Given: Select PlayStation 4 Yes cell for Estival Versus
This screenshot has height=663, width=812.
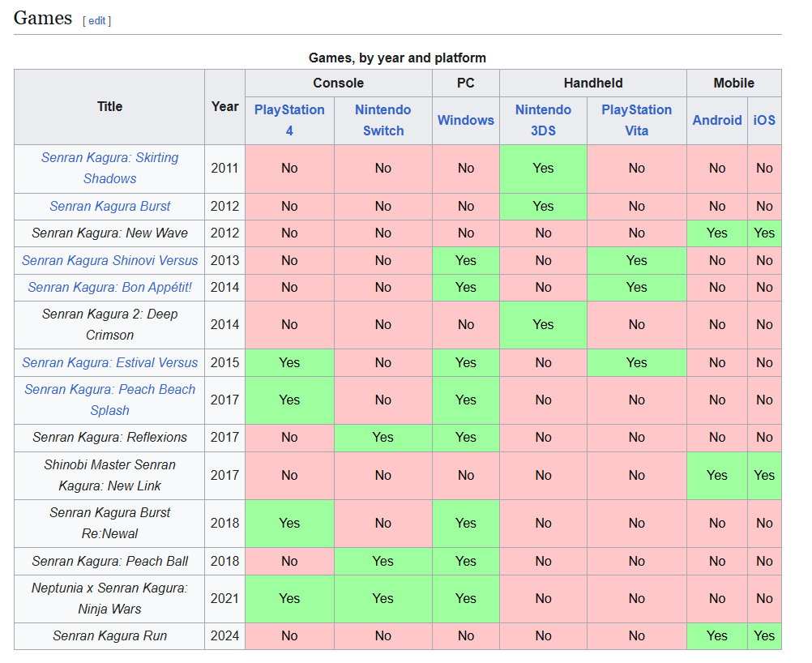Looking at the screenshot, I should [x=289, y=362].
